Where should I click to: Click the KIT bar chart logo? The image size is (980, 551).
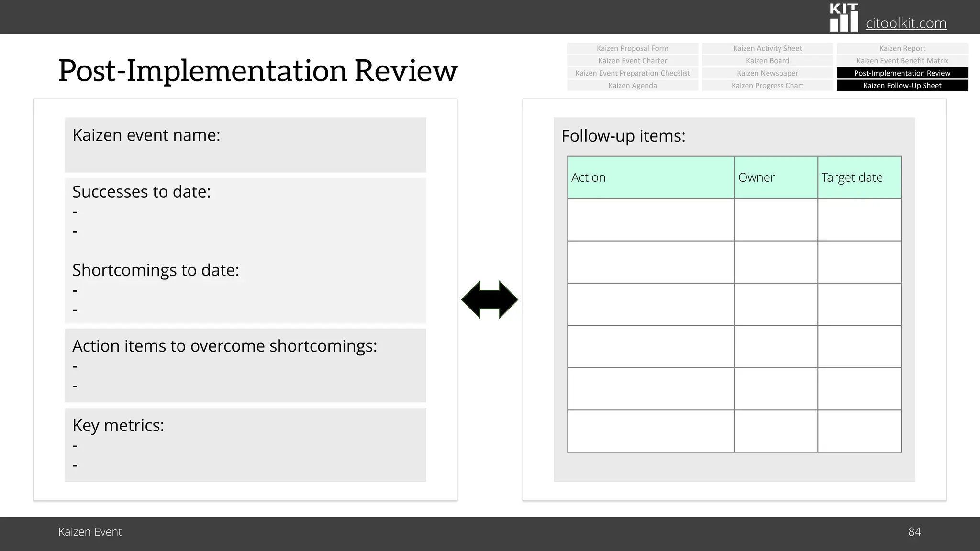tap(844, 18)
